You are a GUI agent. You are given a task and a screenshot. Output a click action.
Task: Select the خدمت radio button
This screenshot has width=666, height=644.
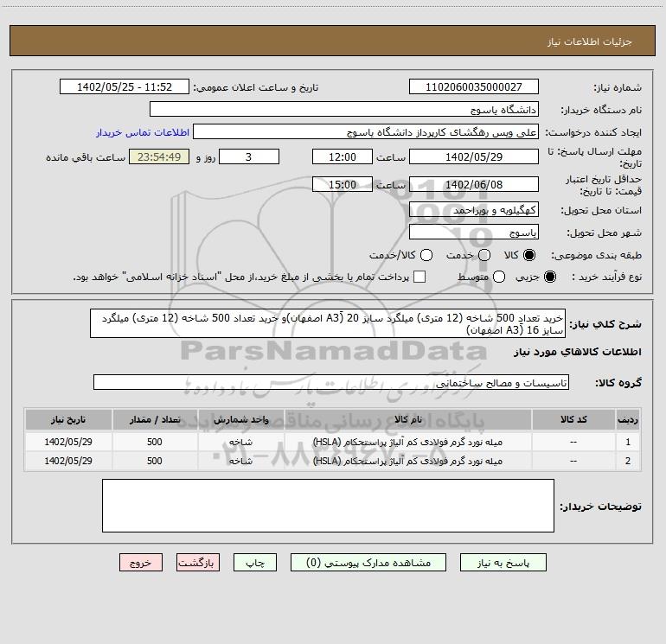pos(484,255)
